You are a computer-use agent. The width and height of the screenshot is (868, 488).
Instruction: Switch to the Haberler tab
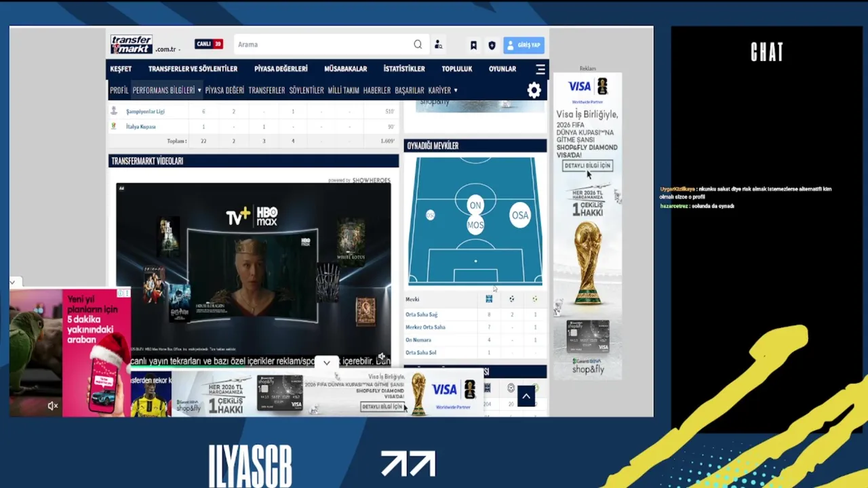377,90
